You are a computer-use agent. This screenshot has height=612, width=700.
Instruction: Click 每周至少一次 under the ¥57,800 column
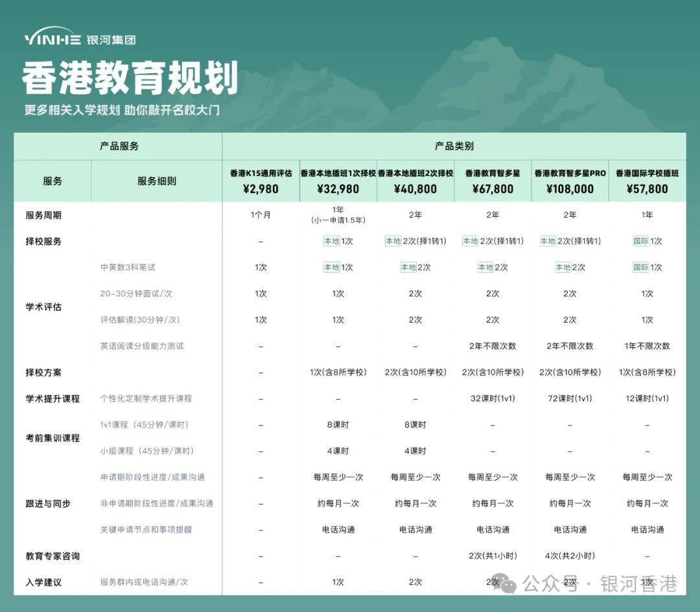click(x=647, y=477)
